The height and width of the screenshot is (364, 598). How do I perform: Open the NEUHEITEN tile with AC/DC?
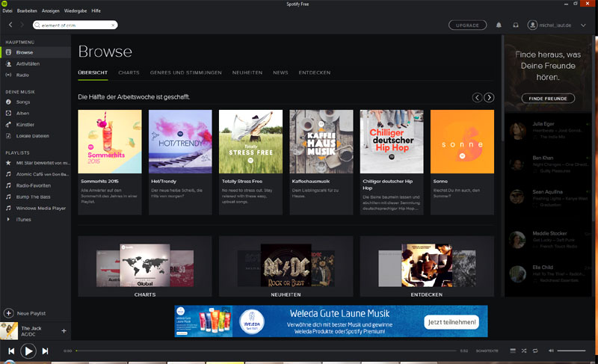coord(286,266)
